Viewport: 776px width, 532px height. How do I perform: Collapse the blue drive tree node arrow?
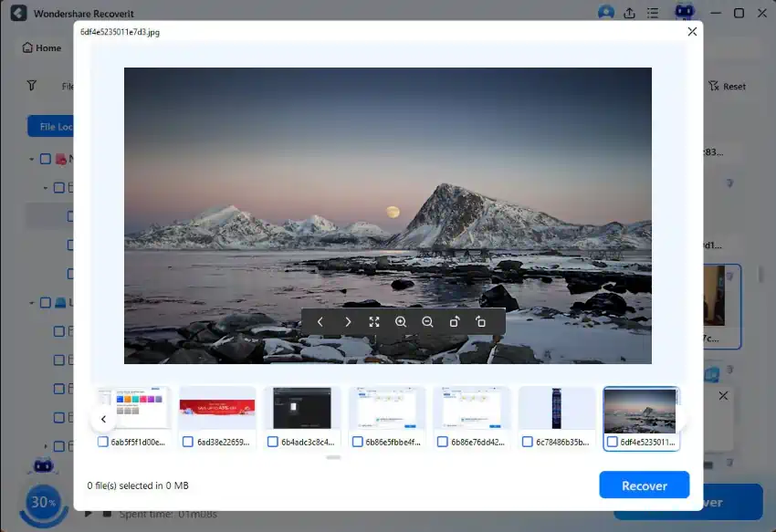tap(31, 303)
